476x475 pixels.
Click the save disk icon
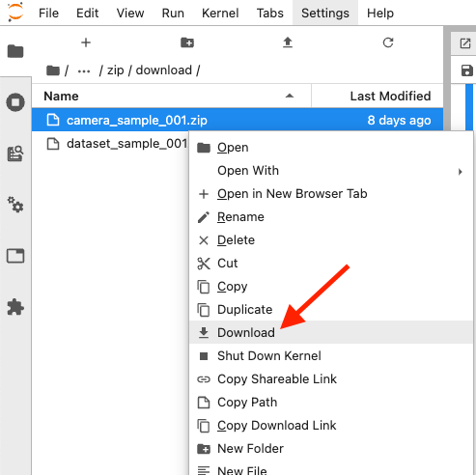(467, 70)
